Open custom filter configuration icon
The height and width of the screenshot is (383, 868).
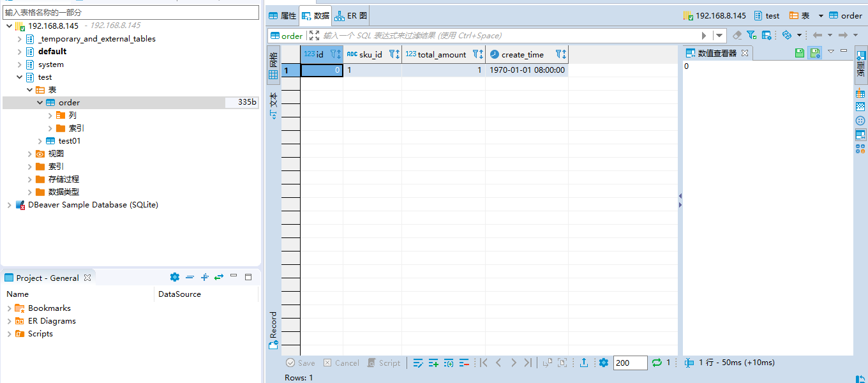point(765,35)
